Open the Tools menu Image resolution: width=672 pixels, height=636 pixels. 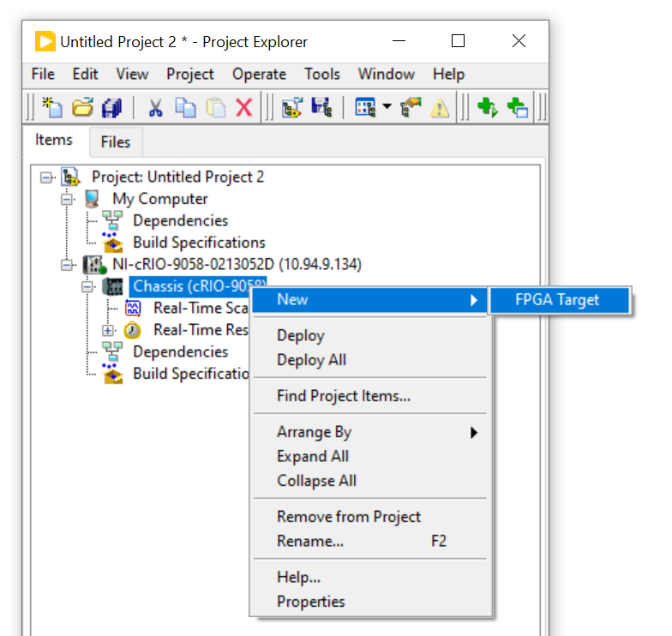click(322, 74)
